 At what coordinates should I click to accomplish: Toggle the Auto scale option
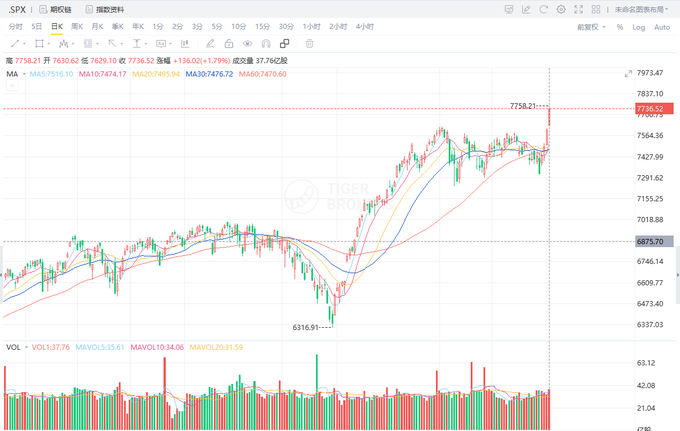662,27
